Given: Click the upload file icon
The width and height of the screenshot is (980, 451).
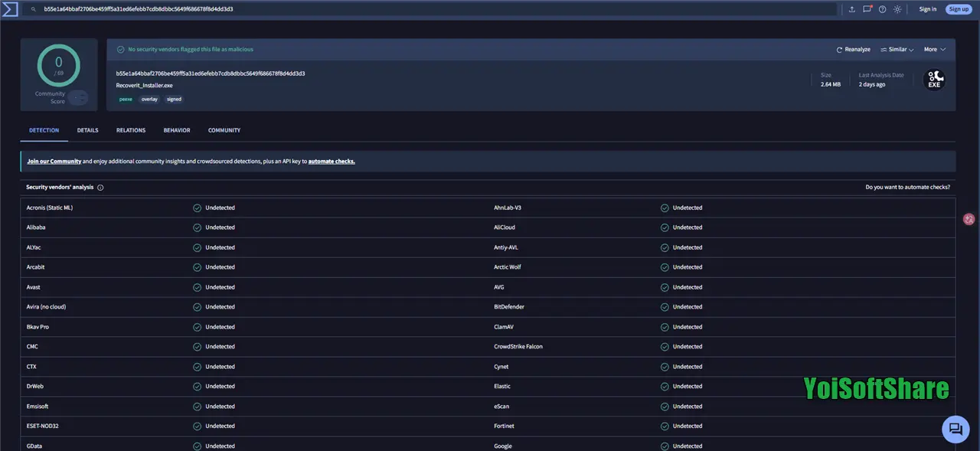Looking at the screenshot, I should [x=852, y=9].
